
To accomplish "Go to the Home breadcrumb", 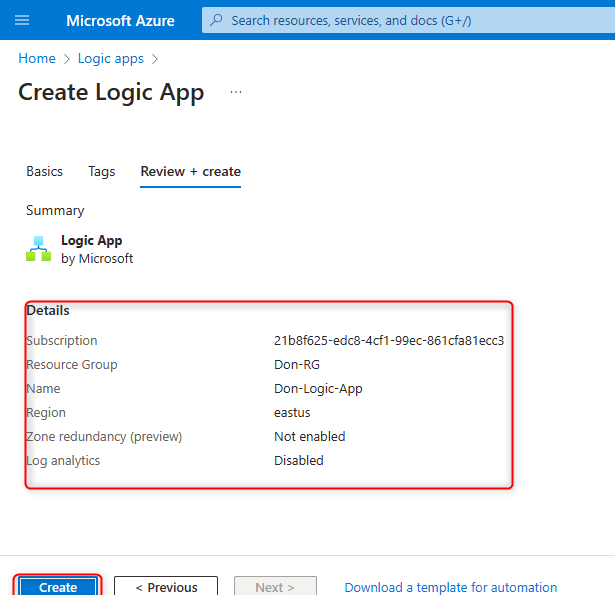I will click(37, 58).
